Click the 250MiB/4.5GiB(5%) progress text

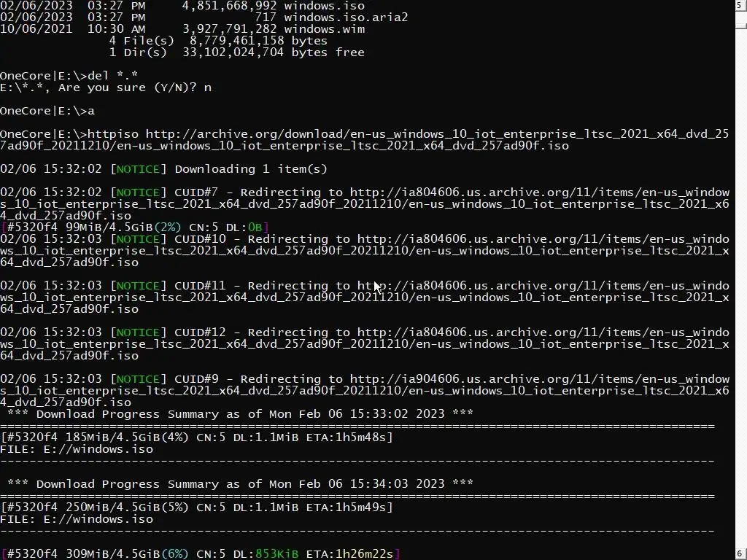coord(127,507)
